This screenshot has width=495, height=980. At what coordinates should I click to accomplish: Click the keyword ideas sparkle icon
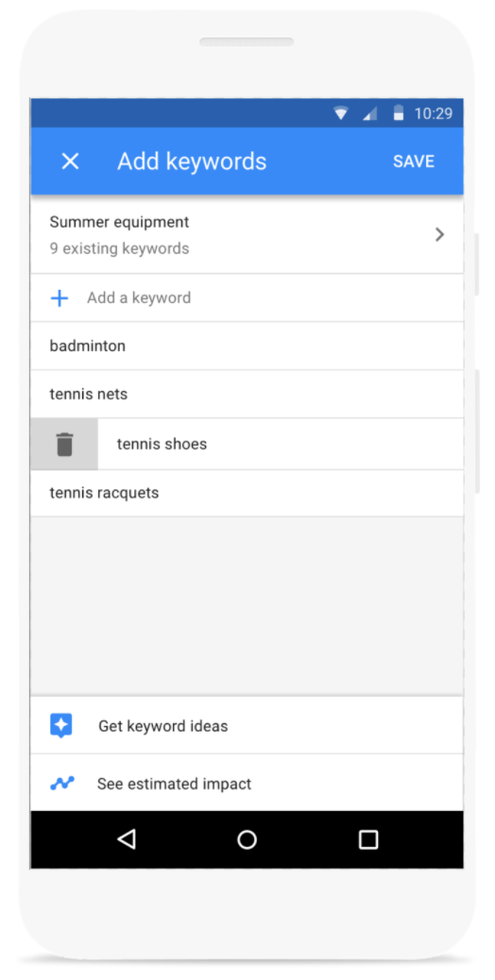coord(61,726)
